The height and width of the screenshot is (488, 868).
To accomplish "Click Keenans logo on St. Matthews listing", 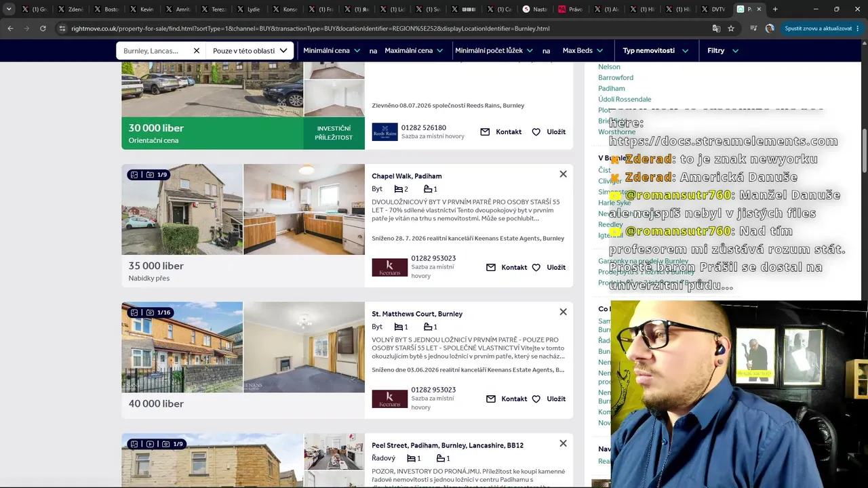I will [390, 399].
